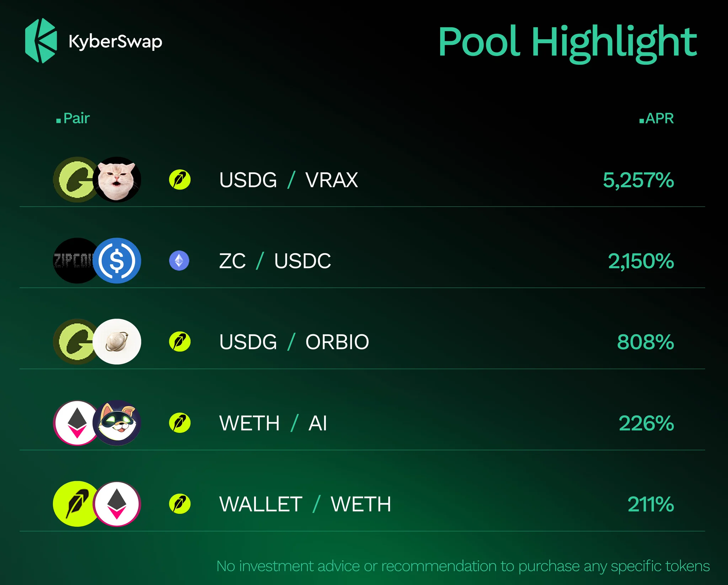The height and width of the screenshot is (585, 728).
Task: Click the chain icon beside USDG / VRAX
Action: point(180,180)
